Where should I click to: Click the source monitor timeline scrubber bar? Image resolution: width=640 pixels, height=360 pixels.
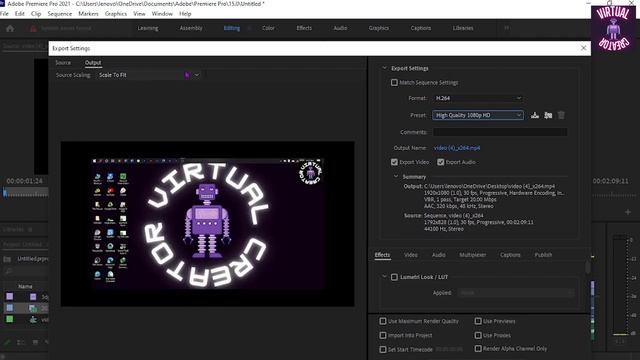point(25,193)
